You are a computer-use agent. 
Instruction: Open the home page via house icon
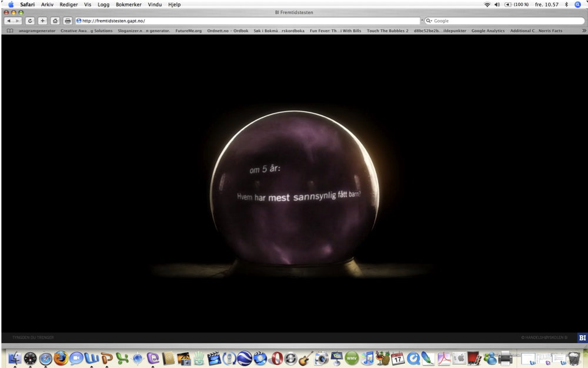(x=55, y=21)
